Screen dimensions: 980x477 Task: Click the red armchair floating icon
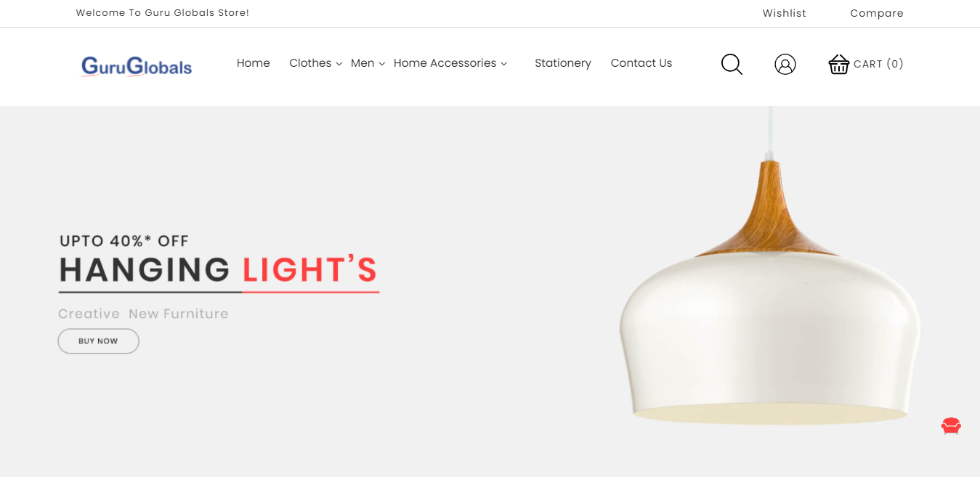[x=951, y=426]
